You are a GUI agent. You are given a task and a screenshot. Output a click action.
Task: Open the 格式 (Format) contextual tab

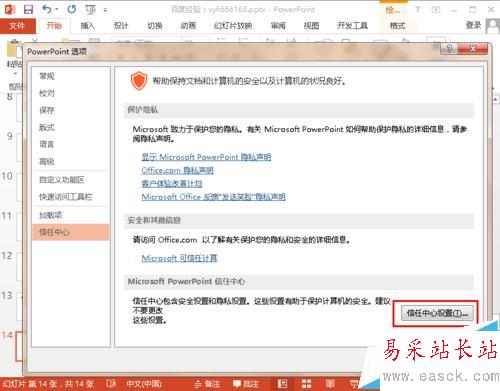(x=397, y=26)
